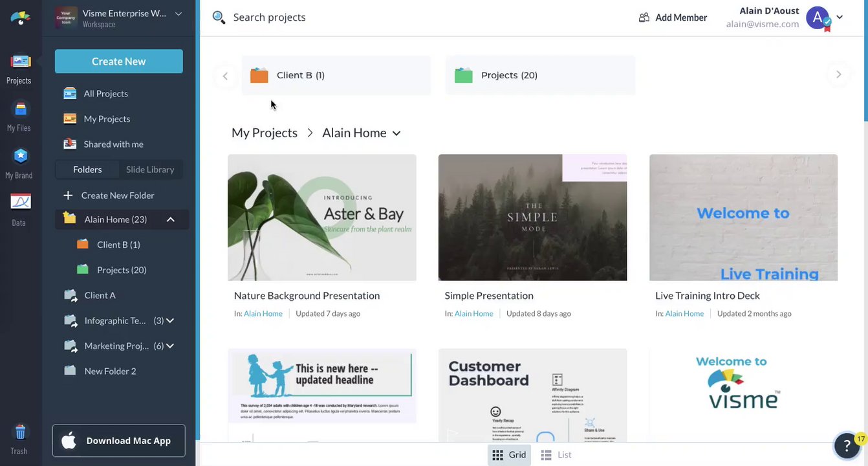Switch to the Slide Library tab
The image size is (868, 466).
150,170
